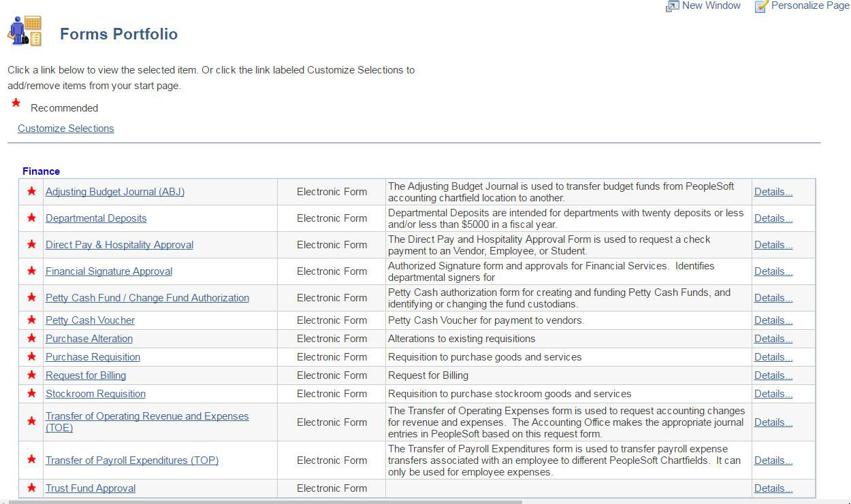Click 'Requisition to purchase stockroom goods and services'

tap(510, 394)
